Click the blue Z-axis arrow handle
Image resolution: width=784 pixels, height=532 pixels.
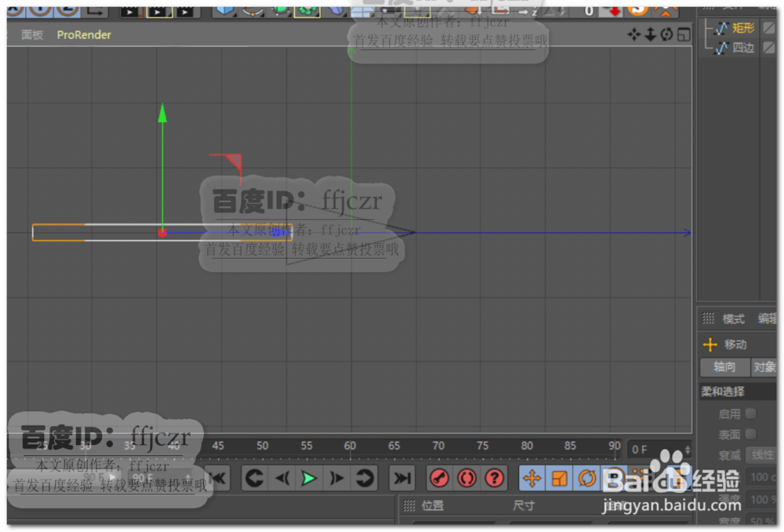pyautogui.click(x=281, y=232)
